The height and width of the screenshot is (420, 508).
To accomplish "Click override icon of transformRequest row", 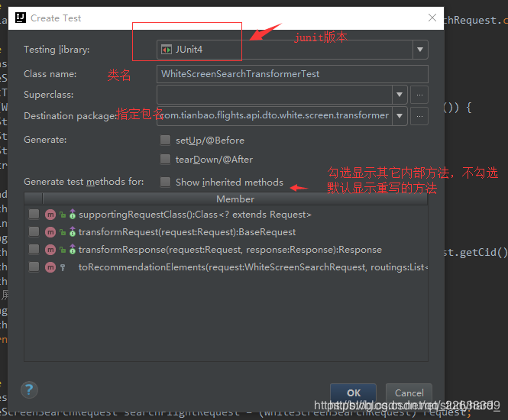I will point(73,231).
